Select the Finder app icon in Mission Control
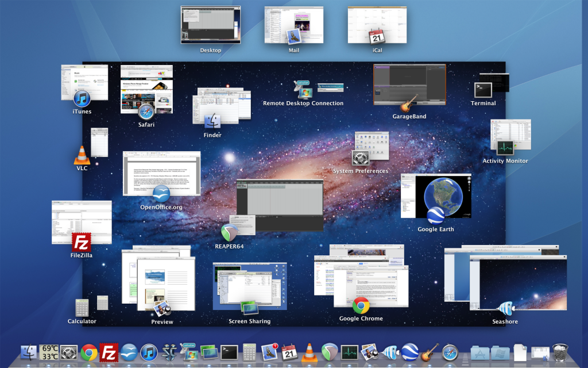This screenshot has height=368, width=588. pos(212,121)
